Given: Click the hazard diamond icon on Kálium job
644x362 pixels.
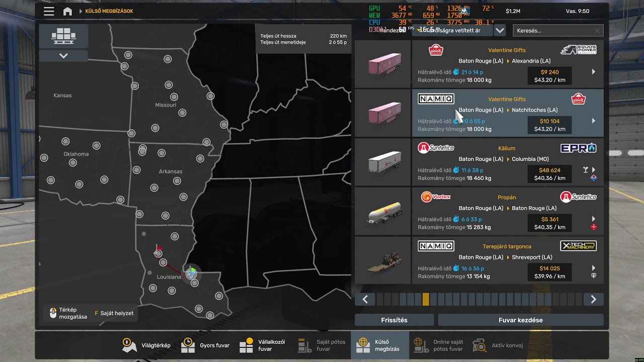Looking at the screenshot, I should [x=594, y=177].
